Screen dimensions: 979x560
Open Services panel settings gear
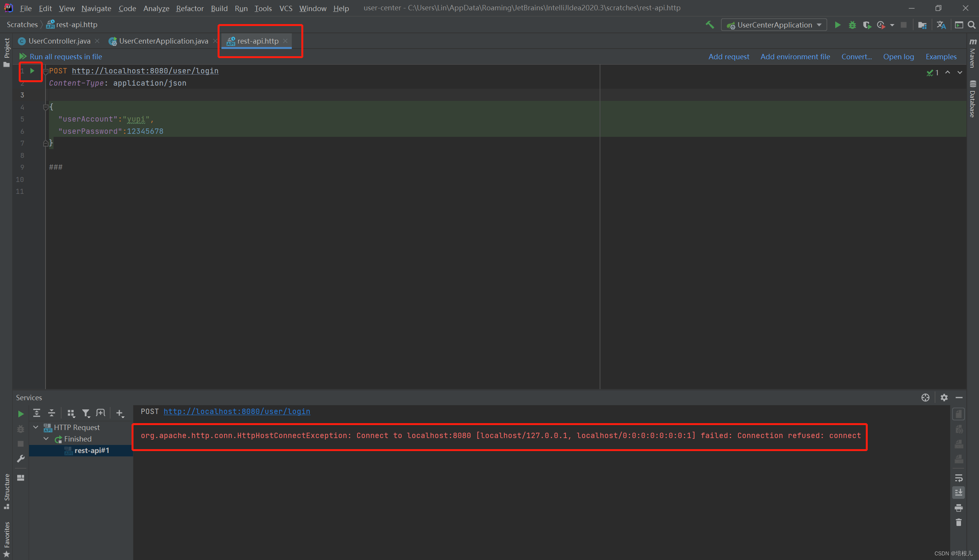click(944, 397)
